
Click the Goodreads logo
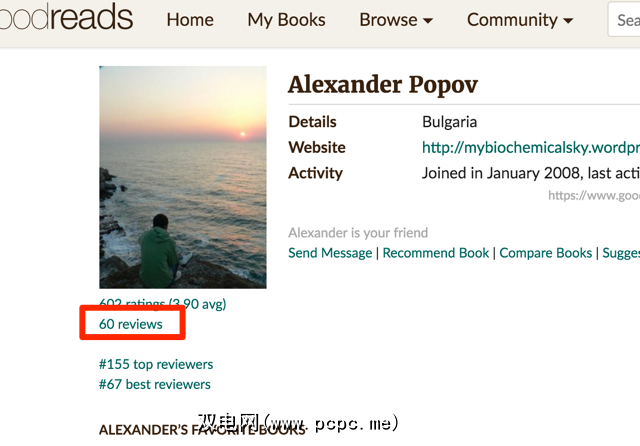click(65, 18)
